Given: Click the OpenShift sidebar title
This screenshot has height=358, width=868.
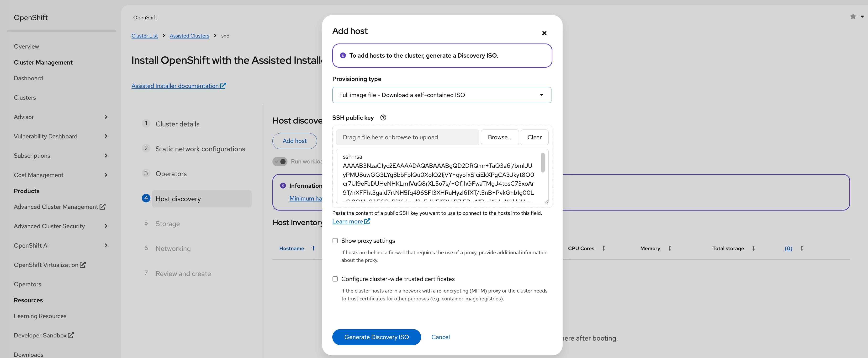Looking at the screenshot, I should tap(31, 17).
